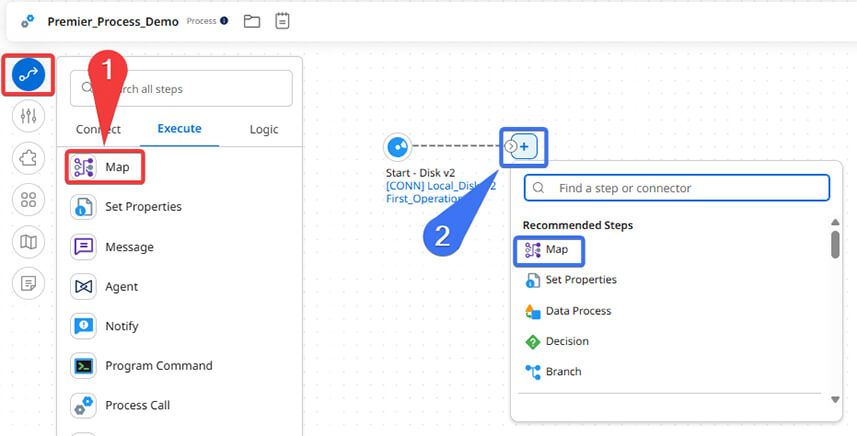Click the Start Disk v2 shape

(398, 147)
